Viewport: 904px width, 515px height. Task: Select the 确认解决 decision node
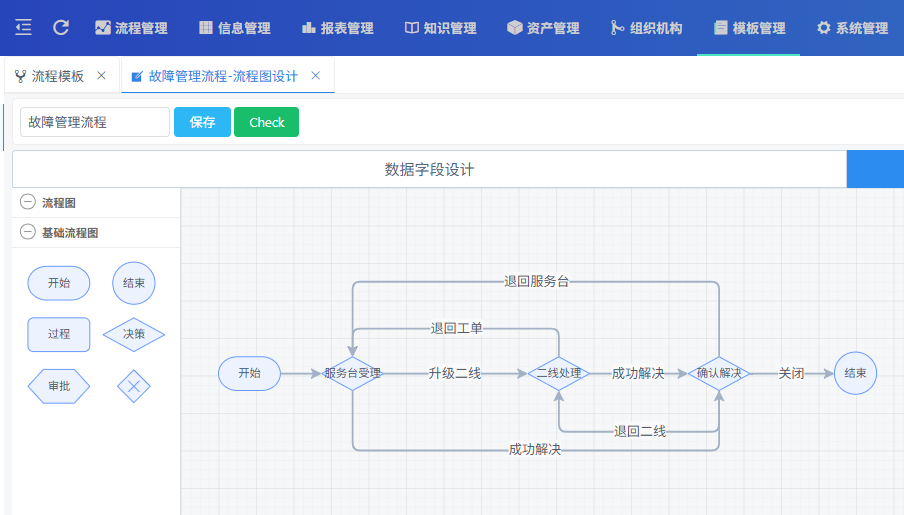pyautogui.click(x=719, y=373)
